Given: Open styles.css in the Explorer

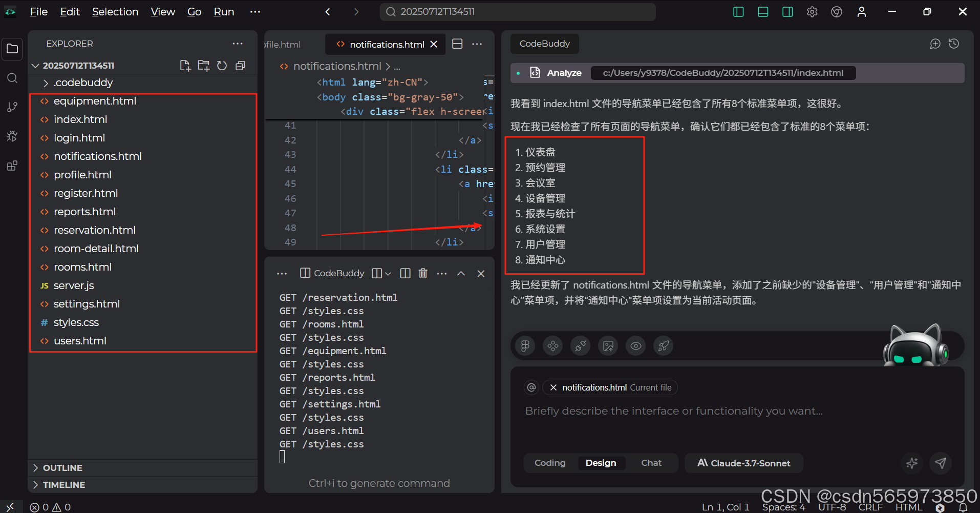Looking at the screenshot, I should (143, 322).
